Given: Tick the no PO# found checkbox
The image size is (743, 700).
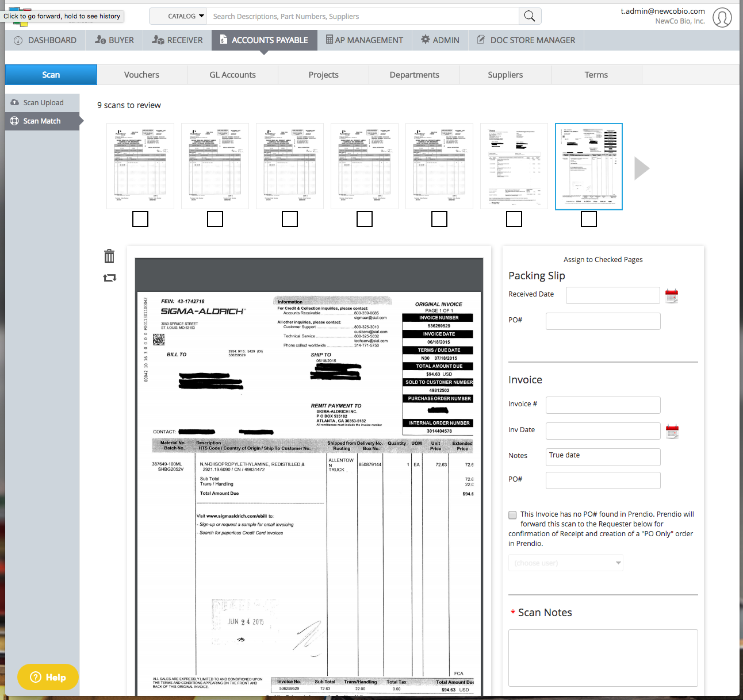Looking at the screenshot, I should click(512, 515).
